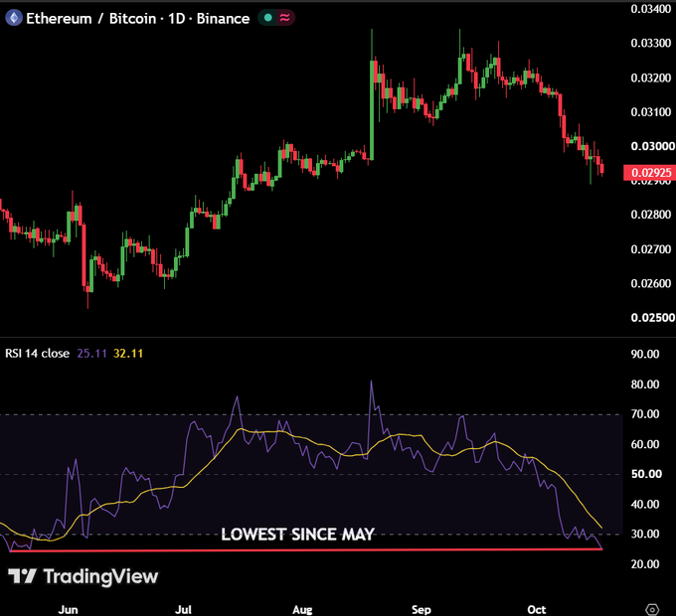Click the 0.03100 price axis label

(651, 112)
